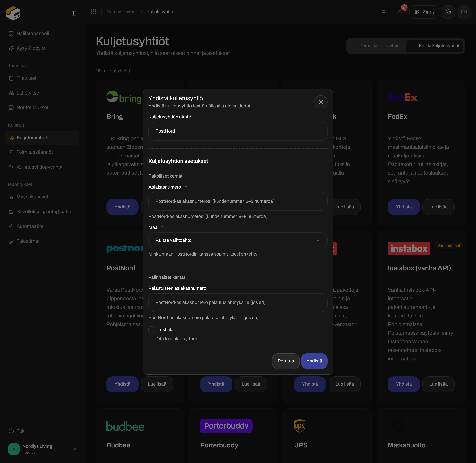Go to Lähetykset page

42,93
